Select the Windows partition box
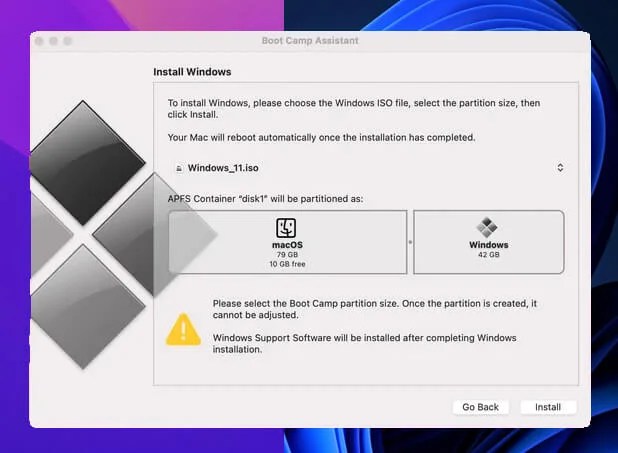The height and width of the screenshot is (453, 618). [x=489, y=242]
